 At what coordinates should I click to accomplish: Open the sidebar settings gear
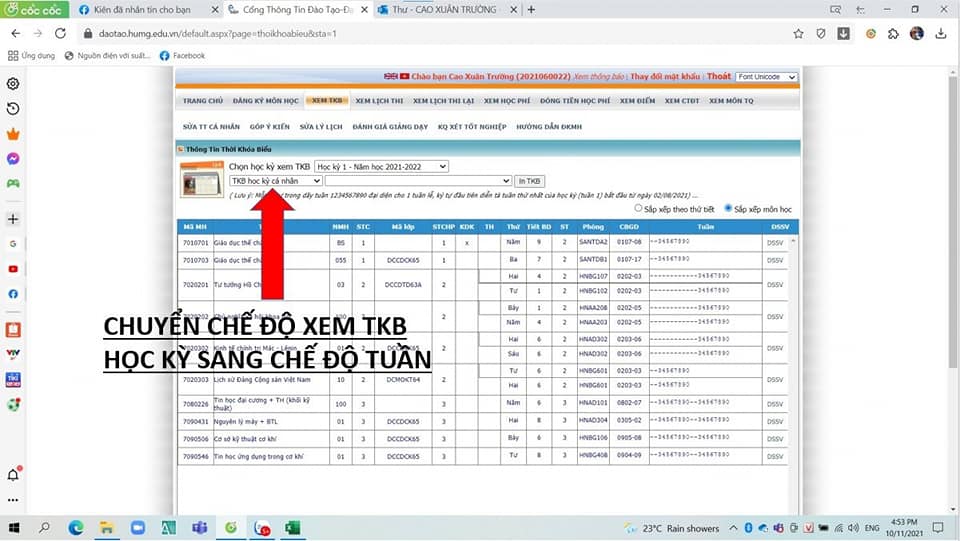(13, 84)
